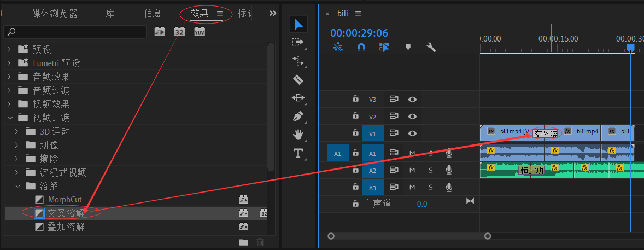Image resolution: width=644 pixels, height=250 pixels.
Task: Click the 主声道 level value 0.0
Action: point(422,204)
